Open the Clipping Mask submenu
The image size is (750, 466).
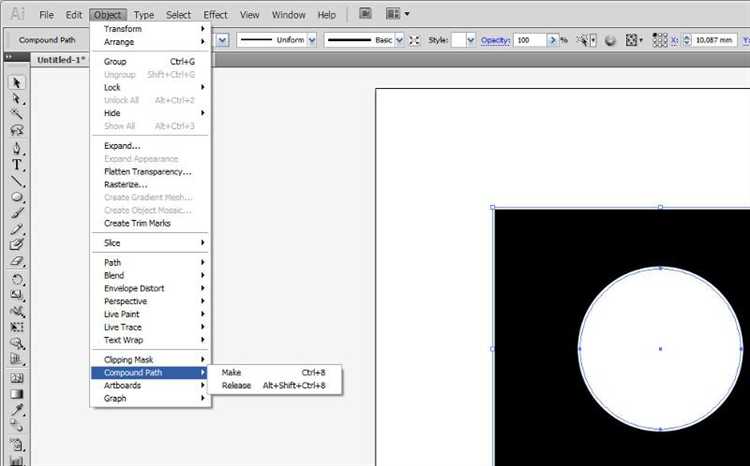coord(151,359)
